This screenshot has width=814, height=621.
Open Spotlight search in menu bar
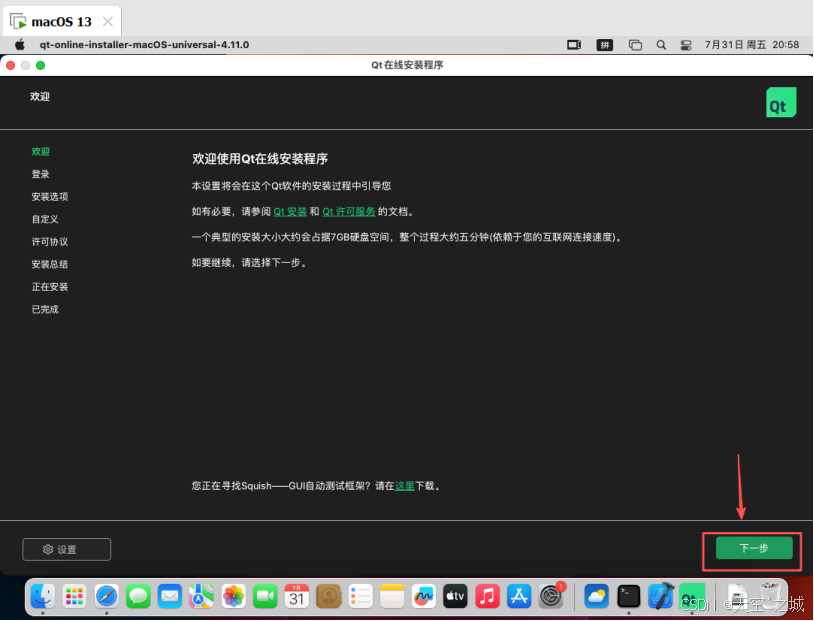661,45
